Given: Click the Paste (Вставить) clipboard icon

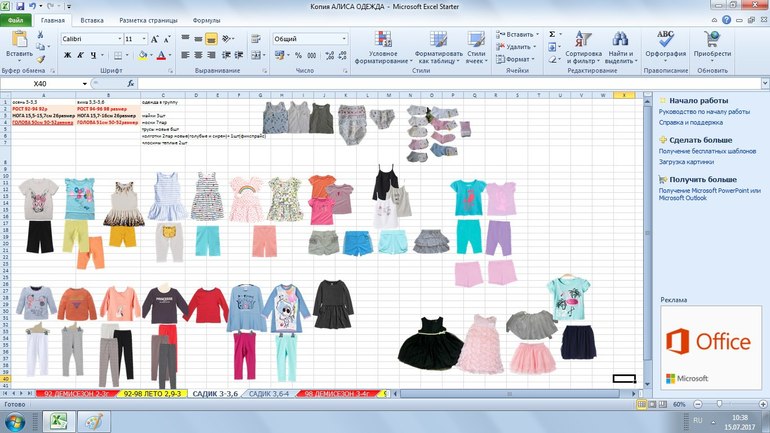Looking at the screenshot, I should tap(18, 39).
